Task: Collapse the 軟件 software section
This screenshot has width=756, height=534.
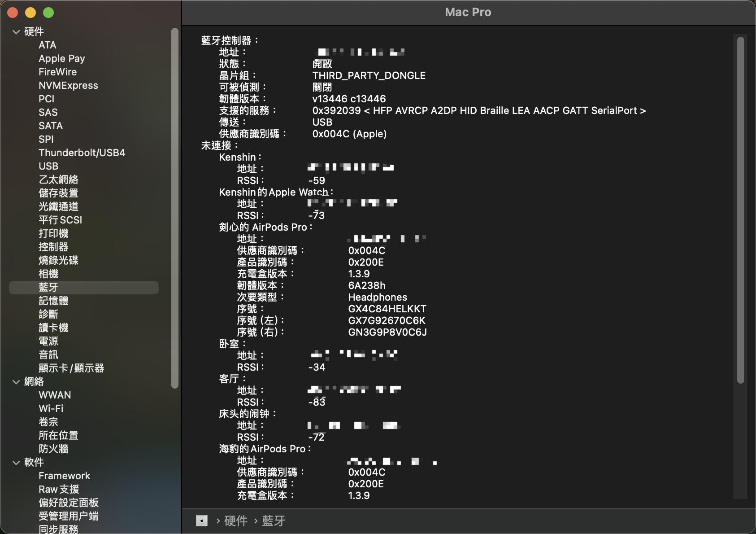Action: tap(16, 463)
